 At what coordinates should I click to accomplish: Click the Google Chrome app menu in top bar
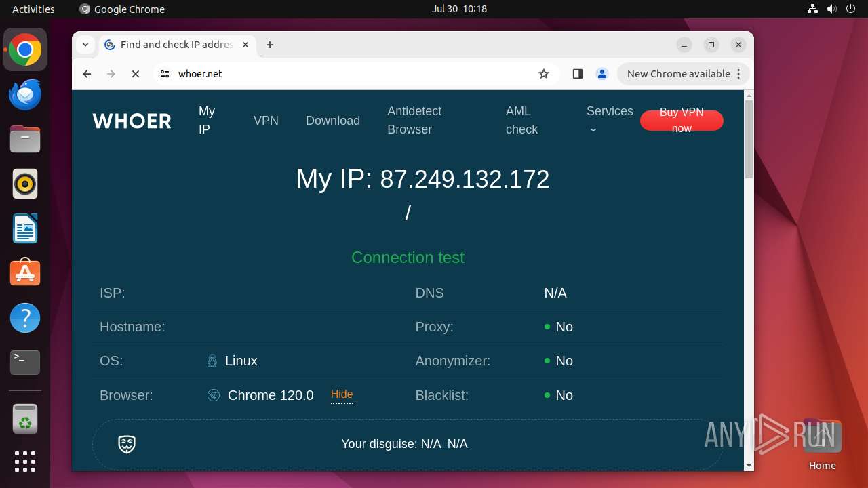122,9
